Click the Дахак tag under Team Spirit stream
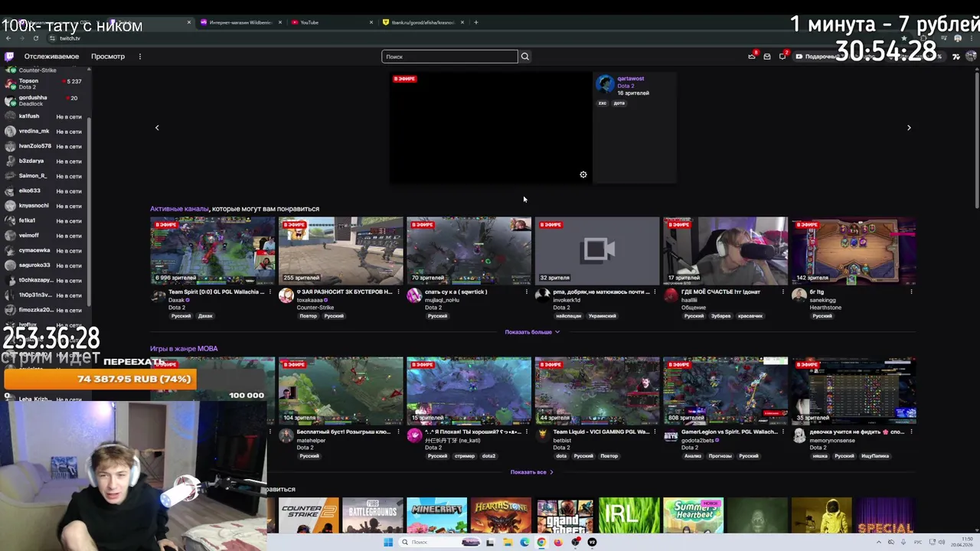Image resolution: width=980 pixels, height=551 pixels. tap(205, 316)
